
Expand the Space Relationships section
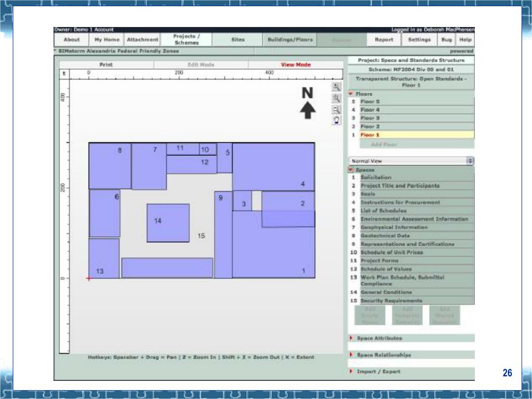point(351,354)
